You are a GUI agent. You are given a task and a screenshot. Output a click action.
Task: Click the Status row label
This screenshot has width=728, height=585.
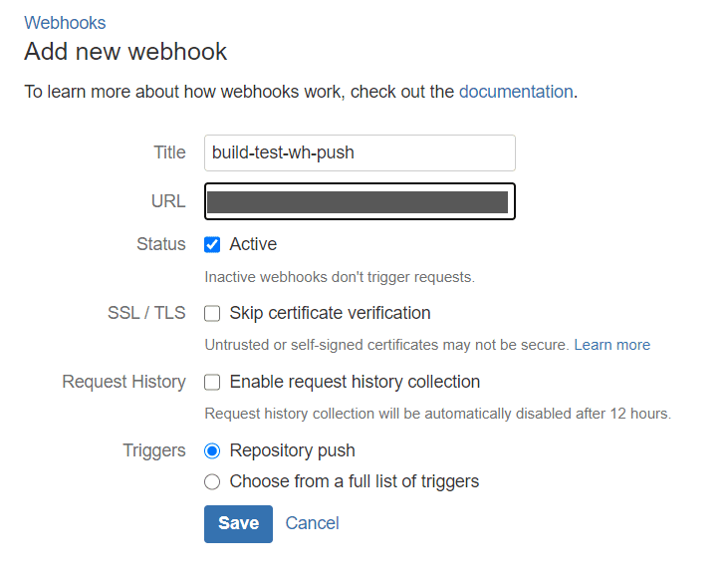pos(161,244)
